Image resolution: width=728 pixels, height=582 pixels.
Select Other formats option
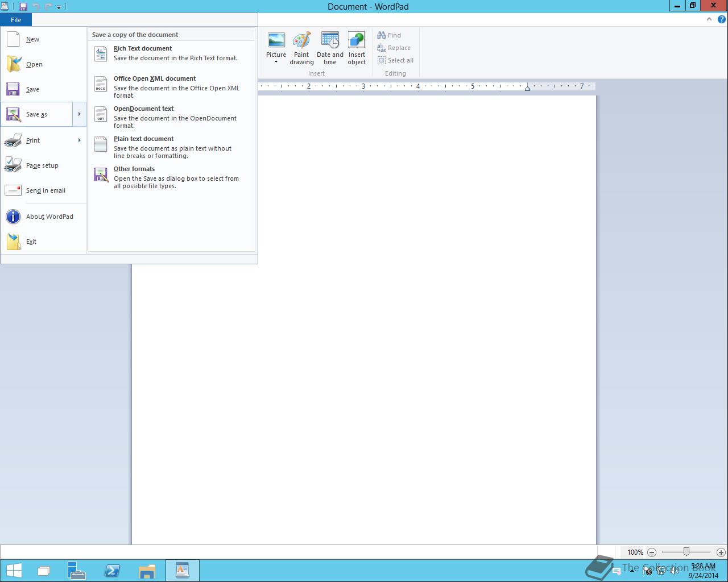[x=171, y=177]
